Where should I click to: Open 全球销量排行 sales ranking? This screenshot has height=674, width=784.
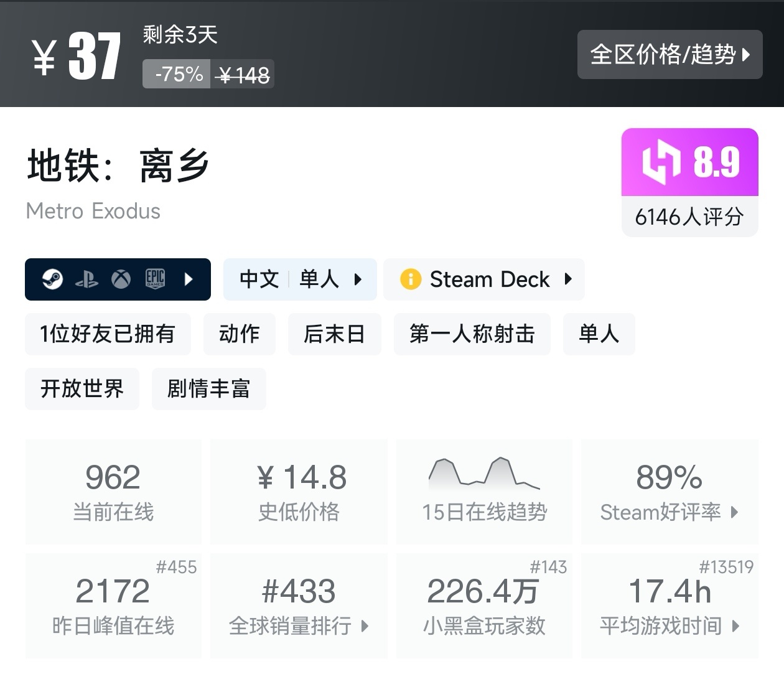299,606
